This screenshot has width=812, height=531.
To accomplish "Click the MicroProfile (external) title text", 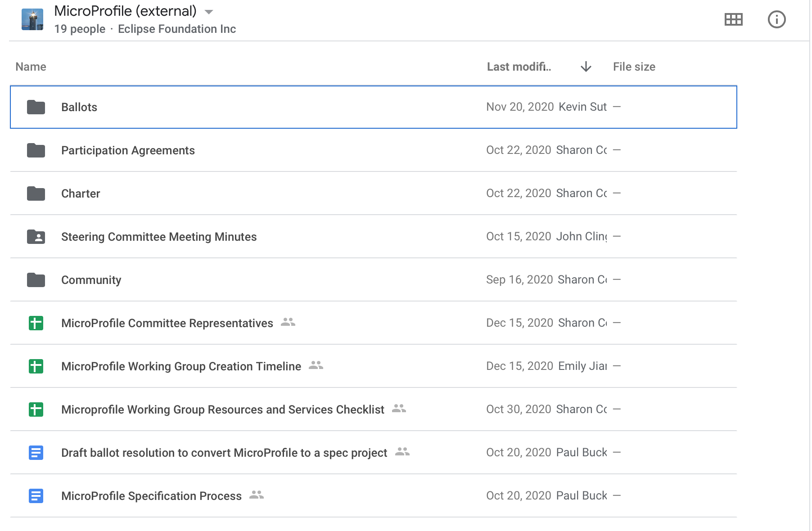I will pyautogui.click(x=125, y=11).
